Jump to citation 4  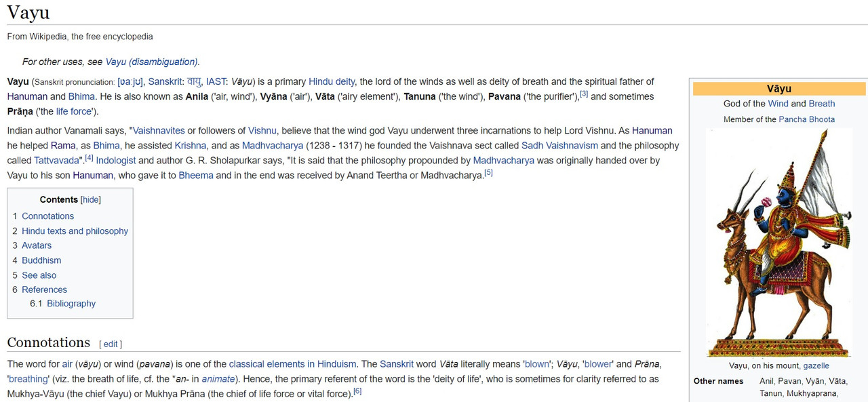pyautogui.click(x=89, y=158)
